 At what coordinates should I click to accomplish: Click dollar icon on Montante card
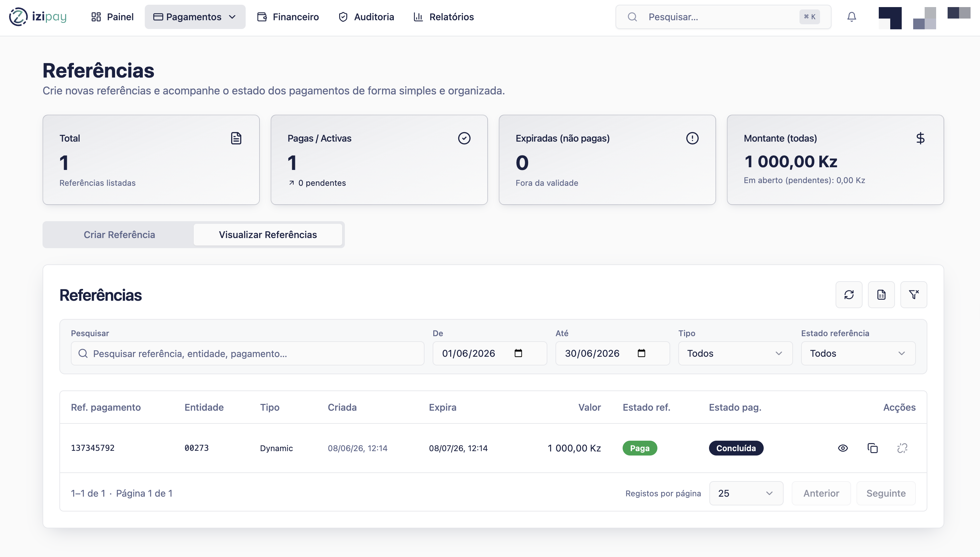click(920, 138)
